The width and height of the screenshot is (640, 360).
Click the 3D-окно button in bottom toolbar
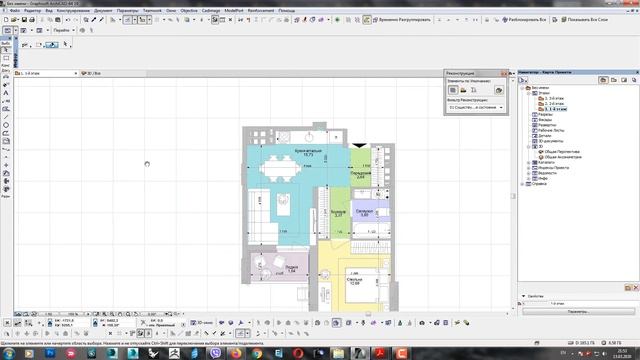pyautogui.click(x=202, y=323)
